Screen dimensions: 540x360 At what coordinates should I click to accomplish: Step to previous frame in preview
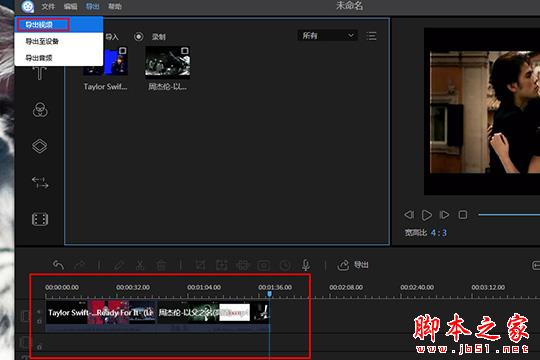pyautogui.click(x=409, y=215)
